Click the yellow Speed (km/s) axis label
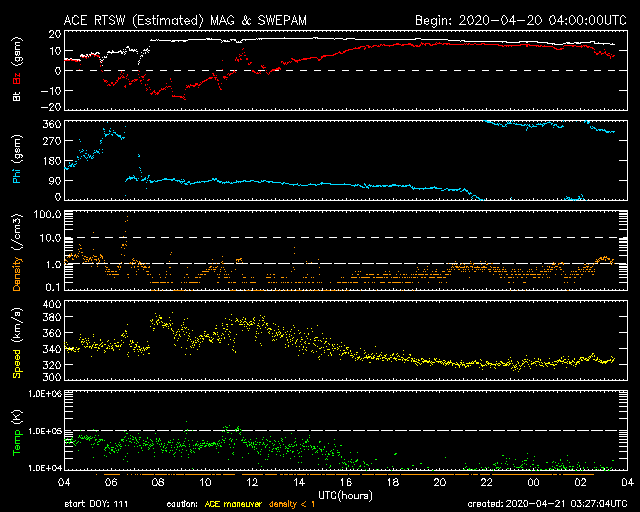Image resolution: width=640 pixels, height=512 pixels. pyautogui.click(x=17, y=341)
